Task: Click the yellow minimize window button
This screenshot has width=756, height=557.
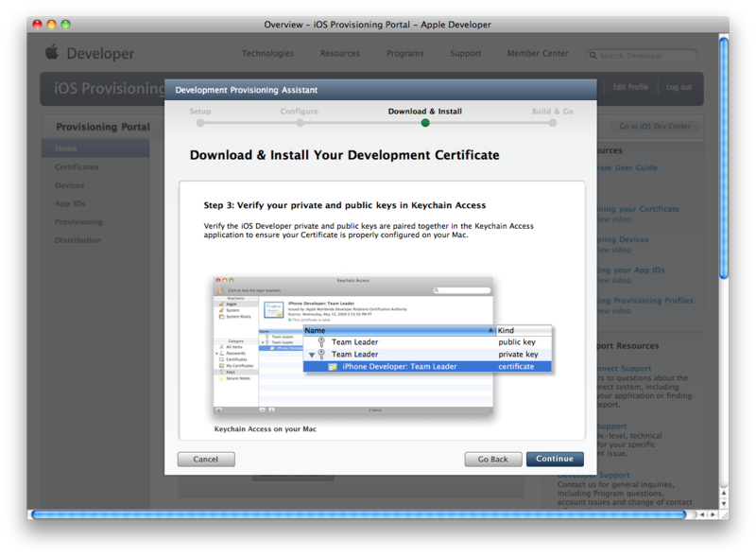Action: click(x=52, y=25)
